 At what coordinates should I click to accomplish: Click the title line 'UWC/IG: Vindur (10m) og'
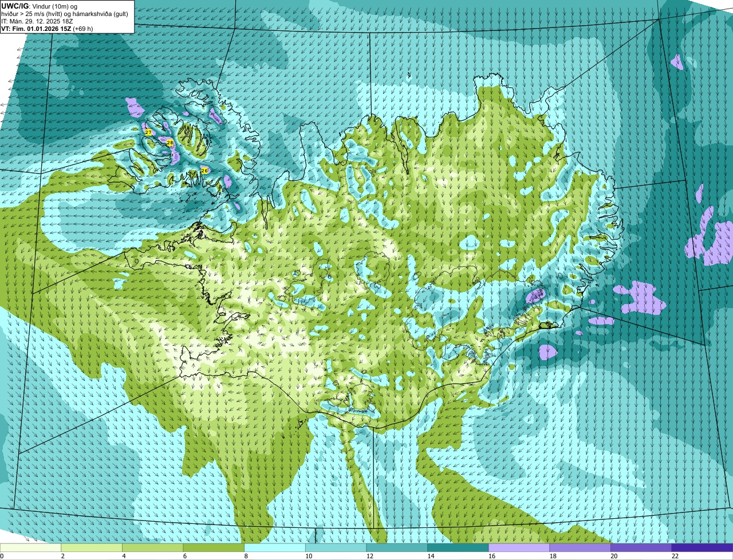pyautogui.click(x=40, y=6)
